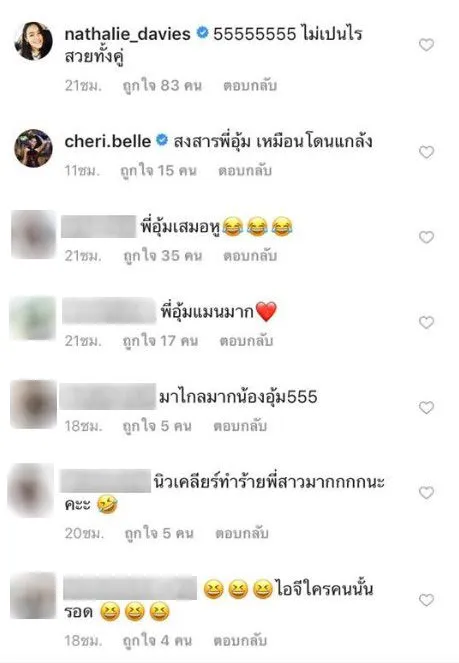459x663 pixels.
Task: Open blurred avatar of มาไกลมากน้องอุ้ม555 commenter
Action: point(33,404)
